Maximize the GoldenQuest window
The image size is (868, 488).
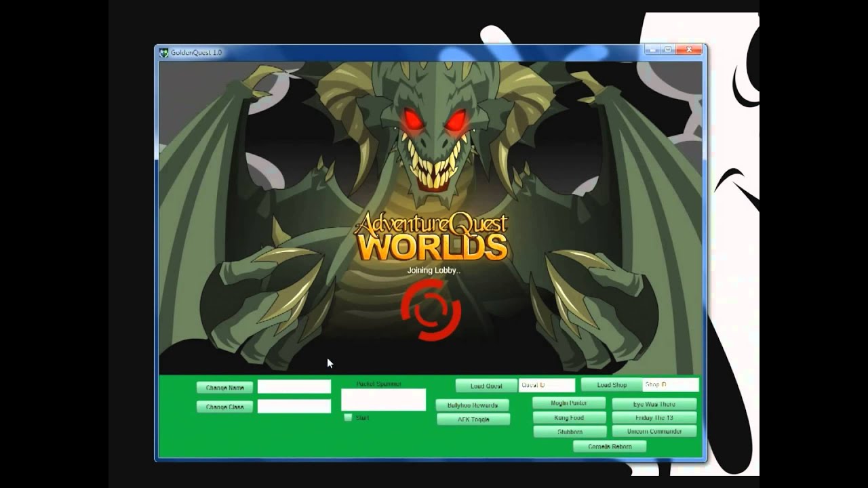tap(668, 49)
